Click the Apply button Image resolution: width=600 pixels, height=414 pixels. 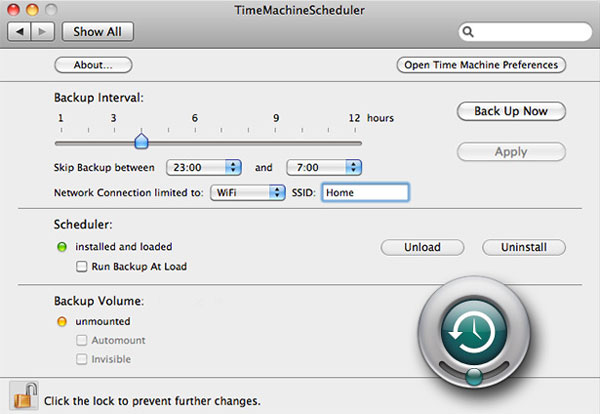[511, 152]
